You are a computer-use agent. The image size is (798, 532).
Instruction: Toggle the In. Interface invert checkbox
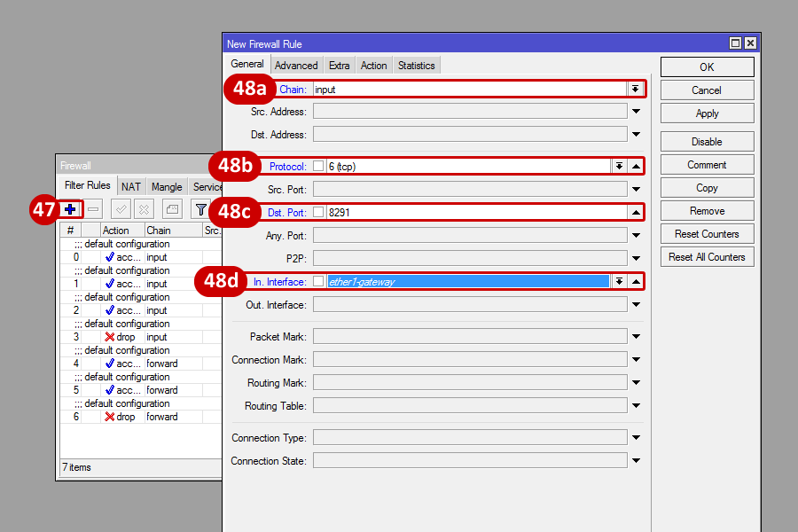[318, 281]
